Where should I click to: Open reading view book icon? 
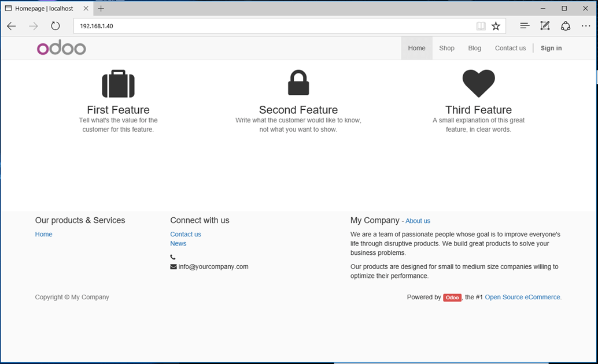pyautogui.click(x=481, y=26)
